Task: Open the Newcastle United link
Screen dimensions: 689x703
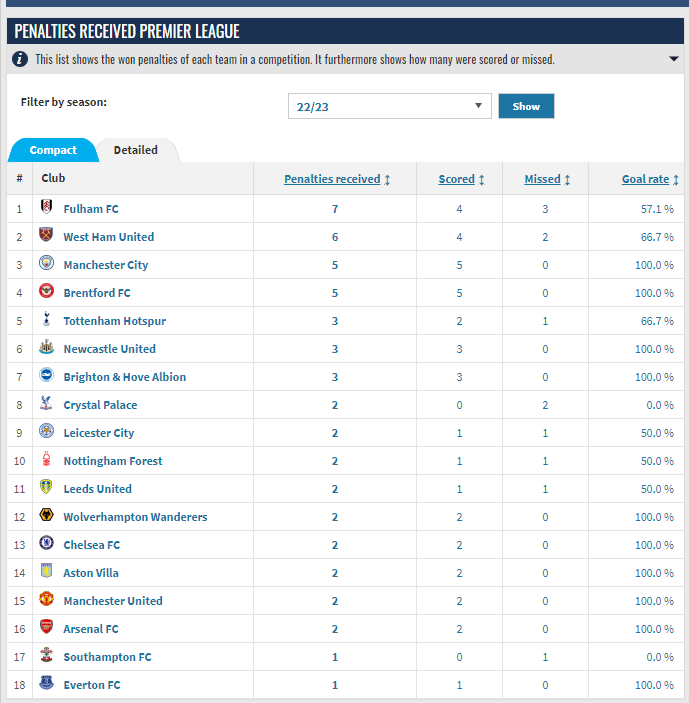Action: (x=109, y=349)
